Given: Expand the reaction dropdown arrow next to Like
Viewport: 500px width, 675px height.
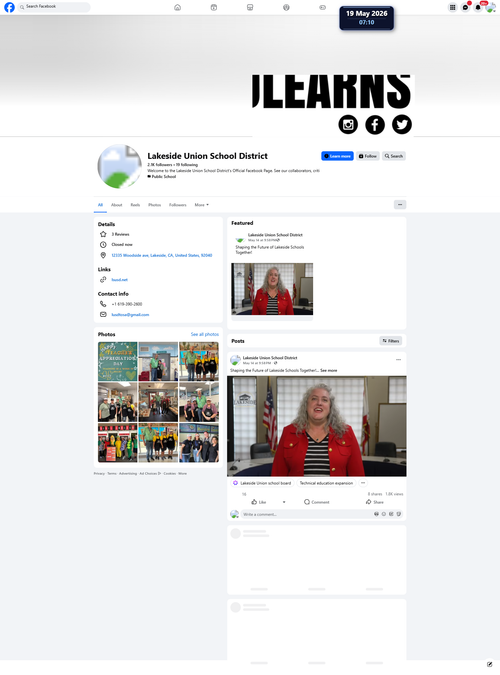Looking at the screenshot, I should point(284,502).
